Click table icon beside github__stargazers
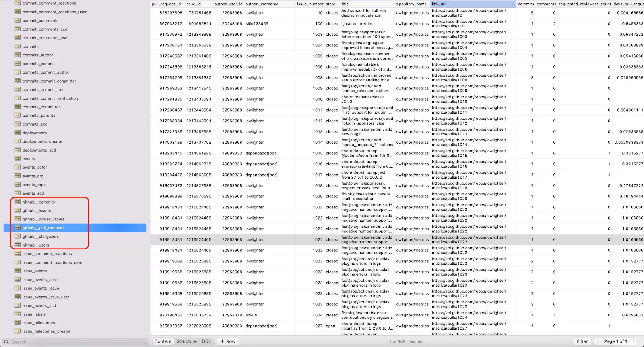The image size is (644, 347). [18, 237]
